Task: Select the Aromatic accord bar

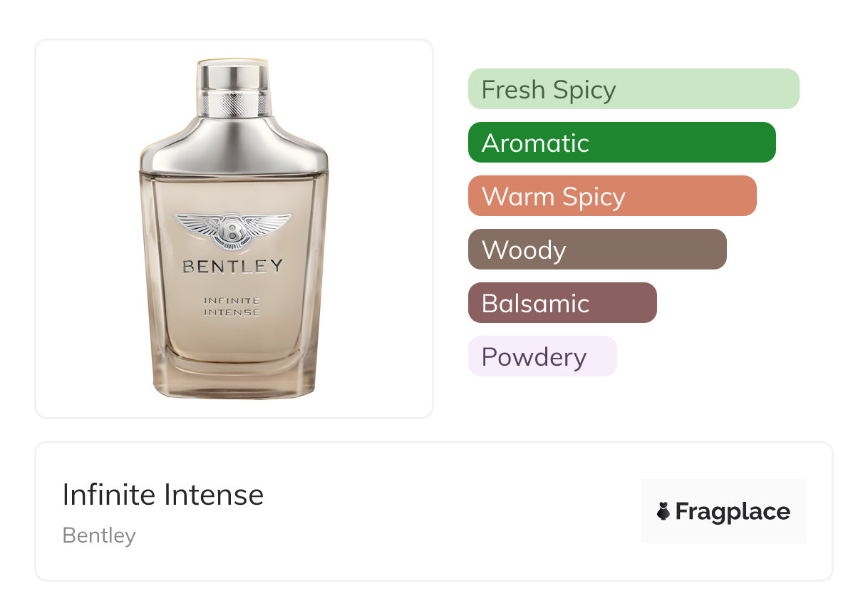Action: click(621, 143)
